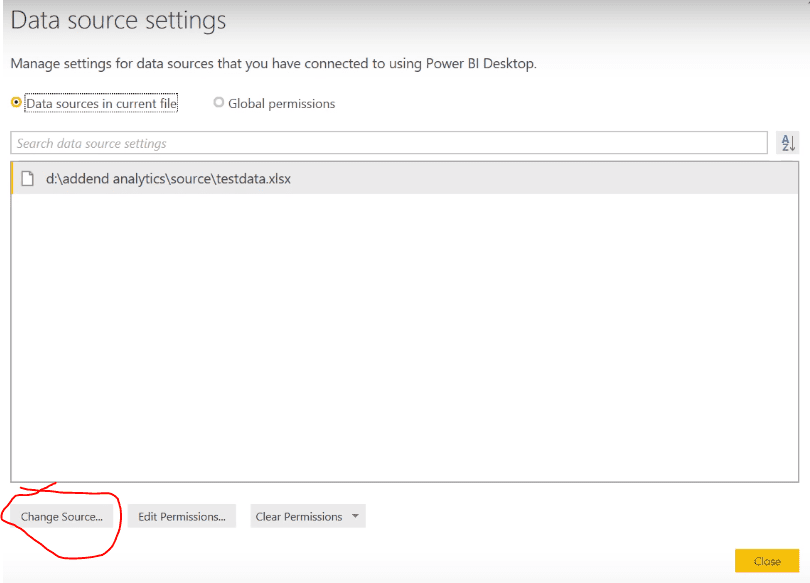
Task: Click the 'Manage settings for data sources' description text
Action: coord(273,64)
